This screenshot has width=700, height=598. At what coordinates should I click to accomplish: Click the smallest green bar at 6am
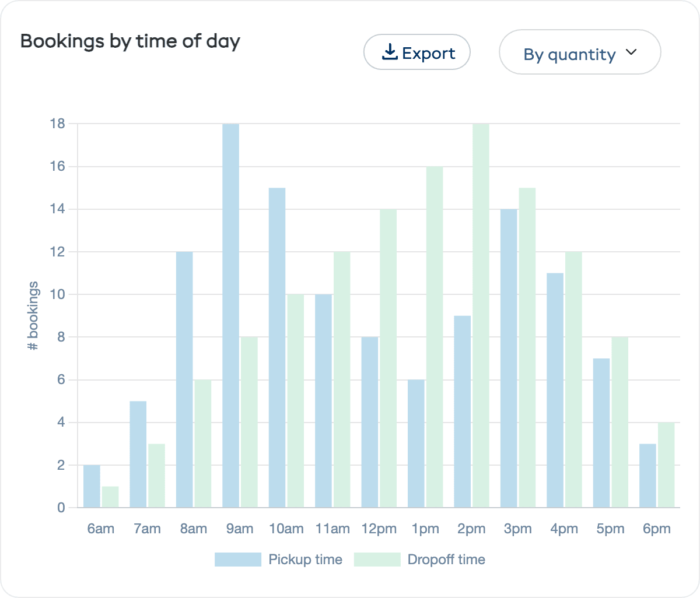pyautogui.click(x=110, y=495)
